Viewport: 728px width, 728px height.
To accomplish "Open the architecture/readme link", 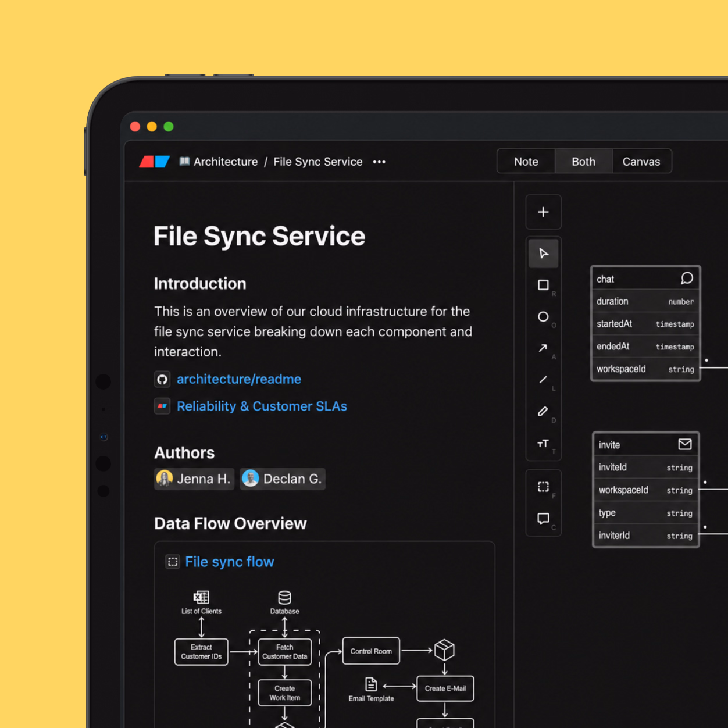I will [239, 379].
